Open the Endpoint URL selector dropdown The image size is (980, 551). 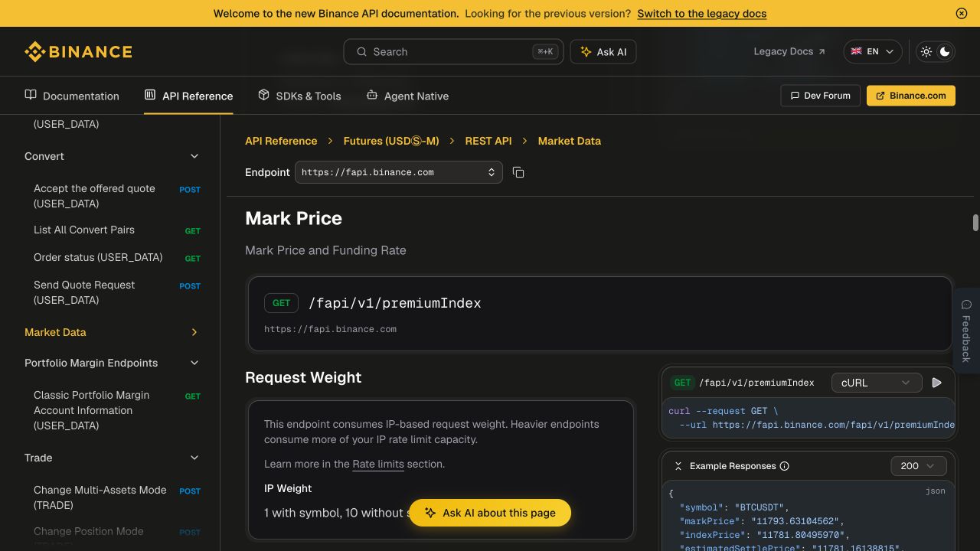pyautogui.click(x=399, y=172)
